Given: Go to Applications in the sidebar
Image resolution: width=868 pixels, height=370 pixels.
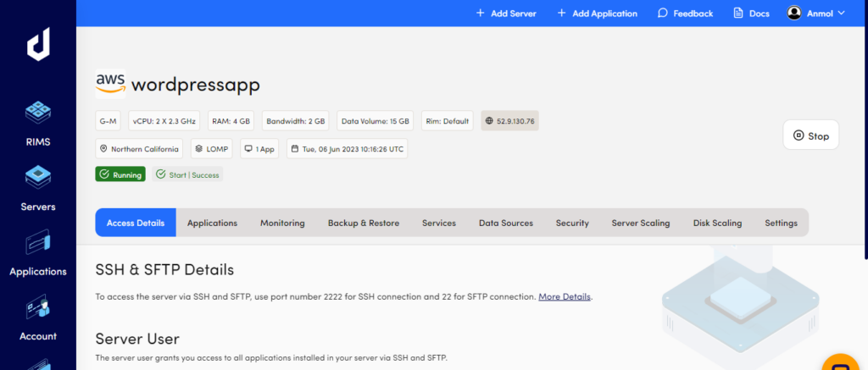Looking at the screenshot, I should tap(38, 253).
